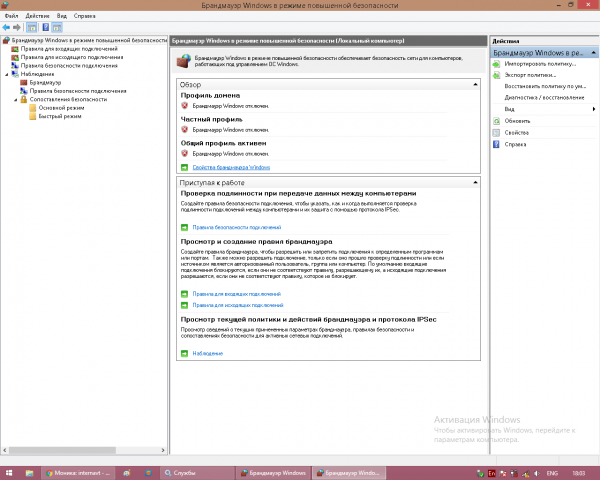Open 'Правила для исходящих подключений' link in center

[x=238, y=305]
